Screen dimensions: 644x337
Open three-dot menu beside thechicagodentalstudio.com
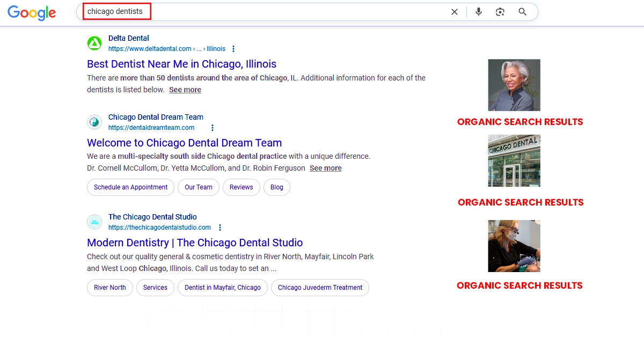(x=220, y=228)
